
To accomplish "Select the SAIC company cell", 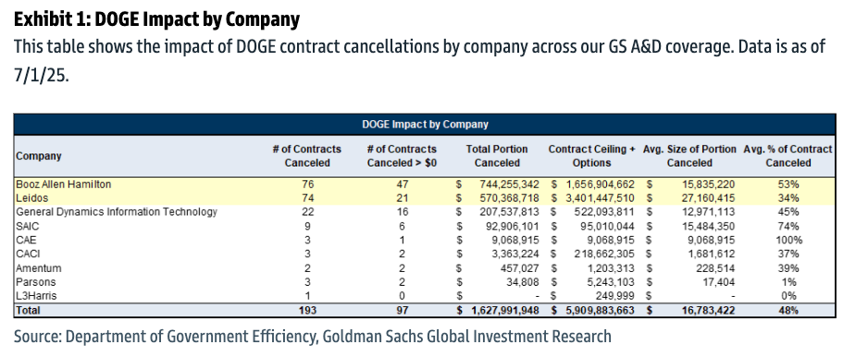I will tap(28, 227).
